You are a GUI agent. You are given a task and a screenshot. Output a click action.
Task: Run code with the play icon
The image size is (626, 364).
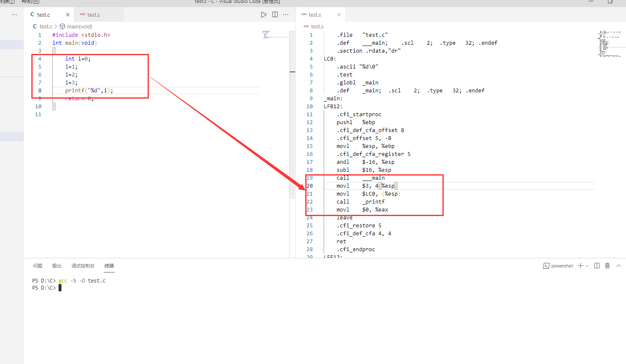(263, 15)
